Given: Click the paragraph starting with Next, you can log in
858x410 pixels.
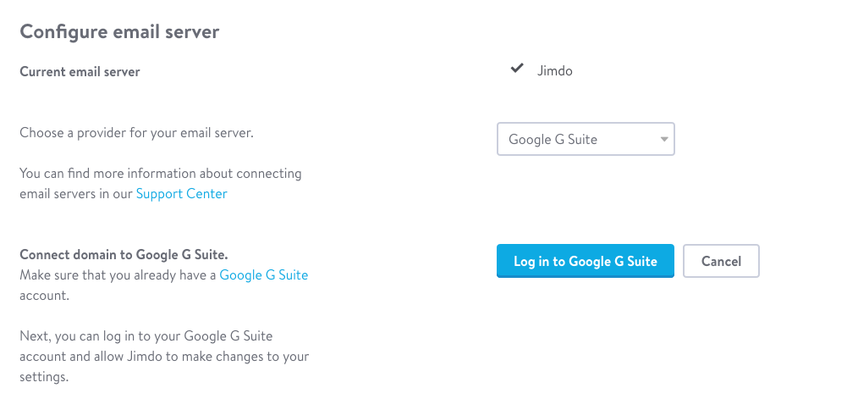Looking at the screenshot, I should pyautogui.click(x=164, y=356).
